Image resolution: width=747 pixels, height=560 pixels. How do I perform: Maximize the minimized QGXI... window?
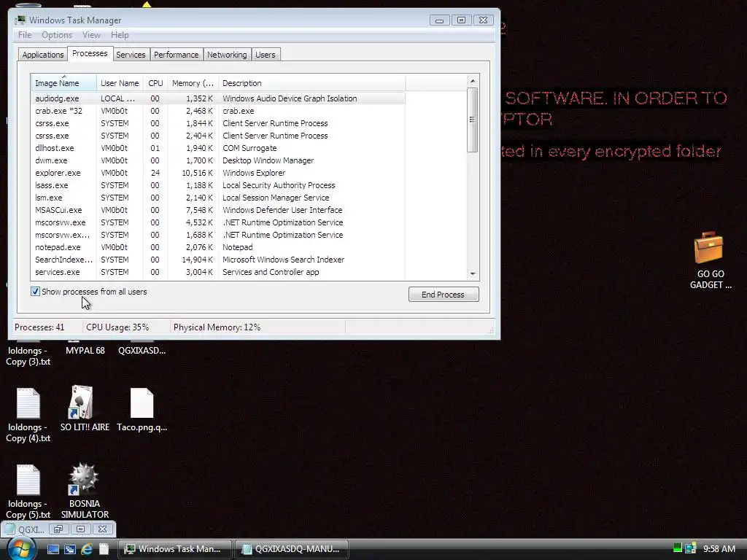click(80, 529)
